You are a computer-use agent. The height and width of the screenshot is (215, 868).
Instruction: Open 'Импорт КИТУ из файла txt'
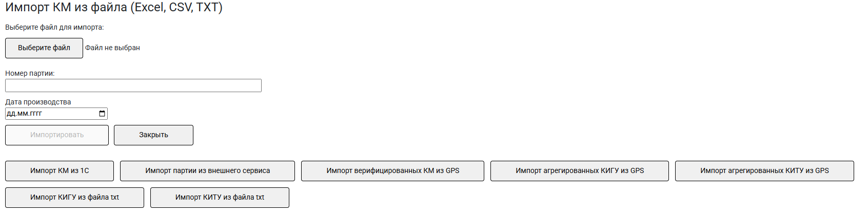[220, 198]
